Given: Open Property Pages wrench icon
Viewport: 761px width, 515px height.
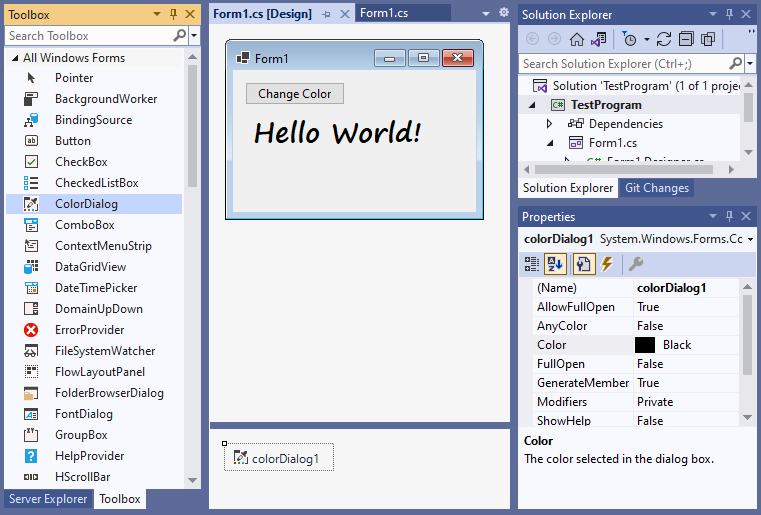Looking at the screenshot, I should [x=635, y=264].
